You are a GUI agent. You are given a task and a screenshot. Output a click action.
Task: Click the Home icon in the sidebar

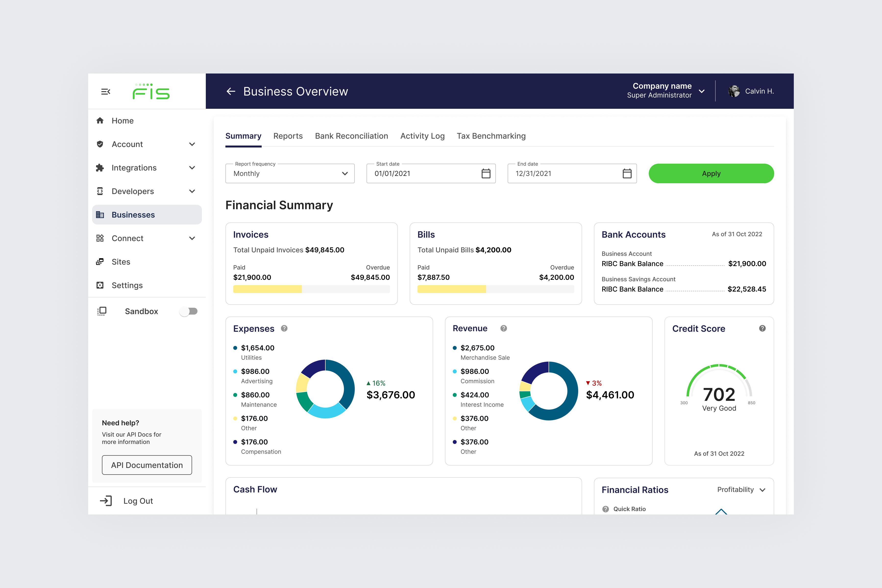(x=100, y=121)
